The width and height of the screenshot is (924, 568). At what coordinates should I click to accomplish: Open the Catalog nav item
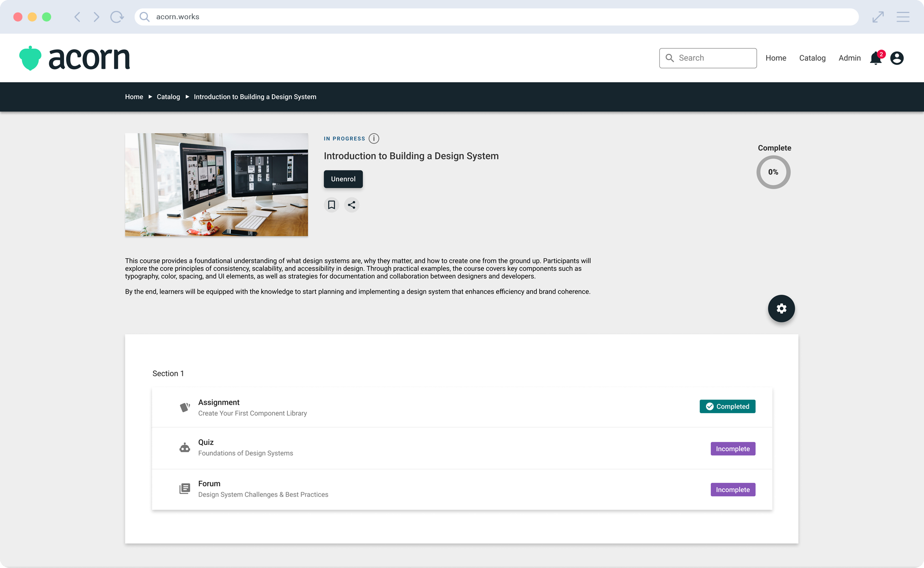(x=812, y=58)
